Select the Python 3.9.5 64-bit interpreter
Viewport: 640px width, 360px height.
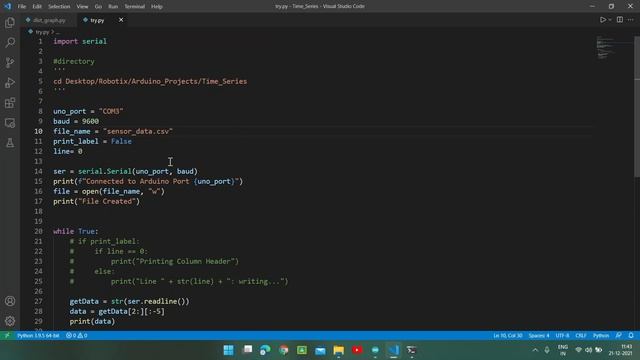[x=38, y=336]
